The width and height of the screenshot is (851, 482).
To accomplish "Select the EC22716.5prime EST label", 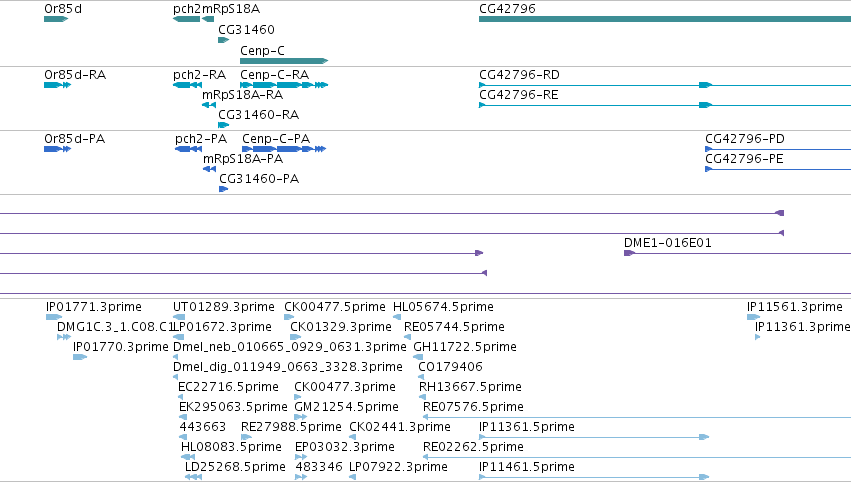I will pos(228,386).
